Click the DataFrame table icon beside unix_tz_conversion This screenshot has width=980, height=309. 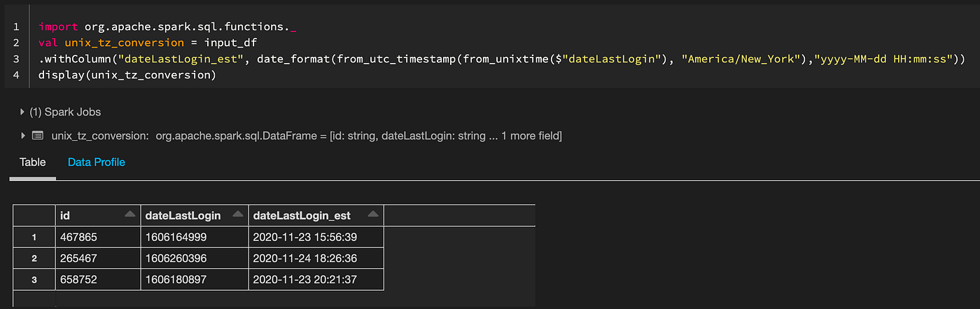(x=38, y=136)
